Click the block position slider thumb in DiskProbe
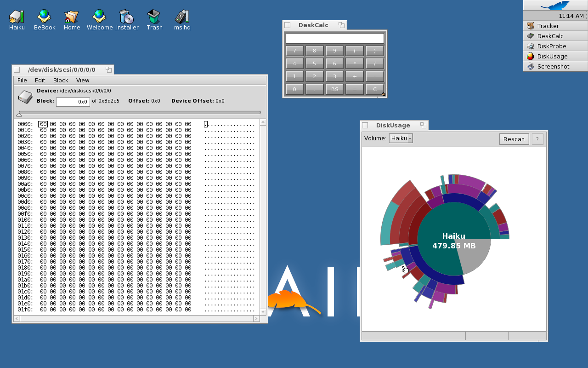Viewport: 588px width, 368px height. (19, 114)
